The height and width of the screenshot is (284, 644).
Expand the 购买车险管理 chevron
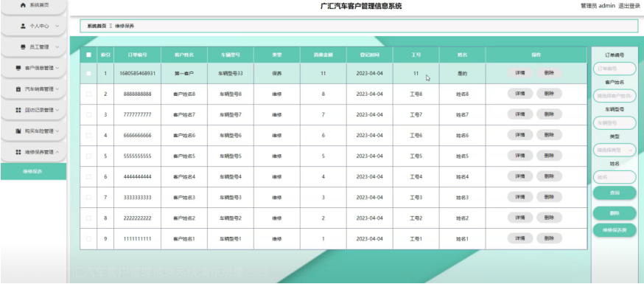tap(57, 131)
